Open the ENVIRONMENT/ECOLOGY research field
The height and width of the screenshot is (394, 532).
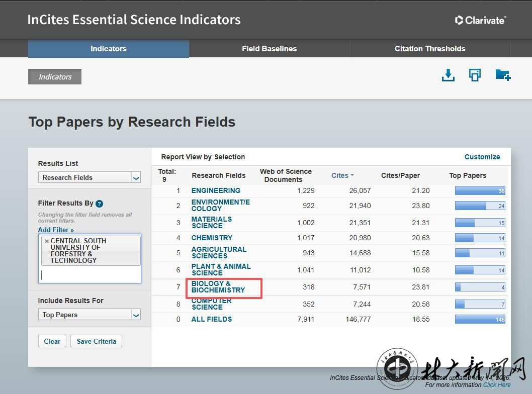[x=221, y=206]
